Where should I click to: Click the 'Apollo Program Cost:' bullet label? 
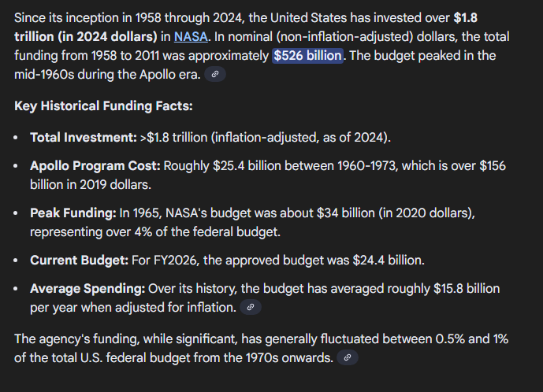point(95,166)
